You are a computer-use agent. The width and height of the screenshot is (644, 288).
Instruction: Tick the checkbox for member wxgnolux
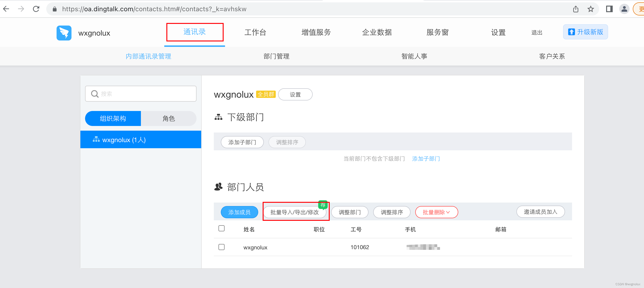point(221,247)
